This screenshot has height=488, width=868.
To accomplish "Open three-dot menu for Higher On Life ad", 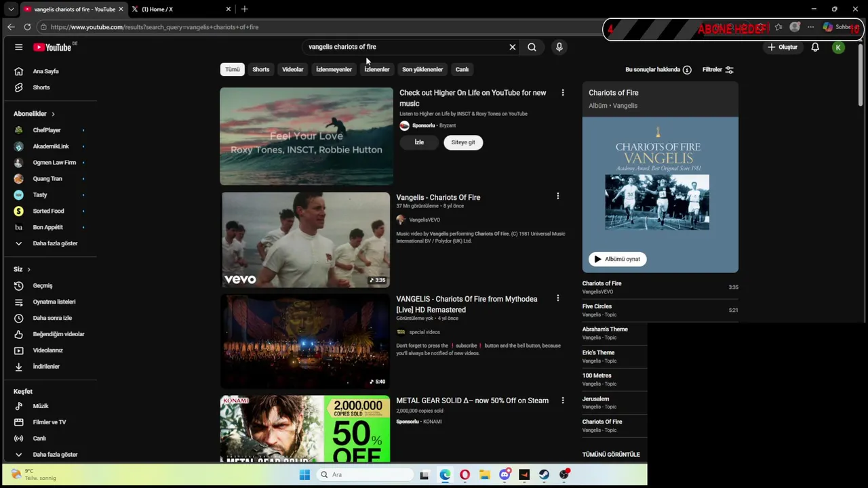I will coord(562,92).
